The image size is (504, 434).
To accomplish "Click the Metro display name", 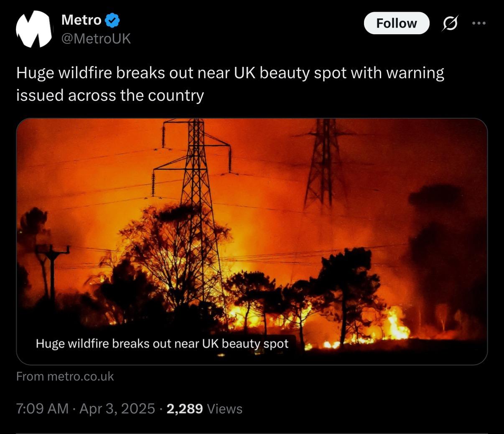I will point(81,20).
